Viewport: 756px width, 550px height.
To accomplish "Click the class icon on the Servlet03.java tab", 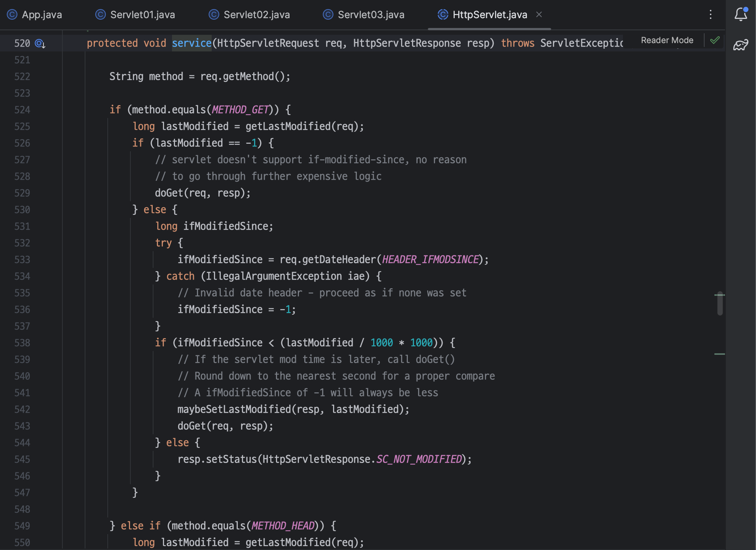I will tap(328, 14).
